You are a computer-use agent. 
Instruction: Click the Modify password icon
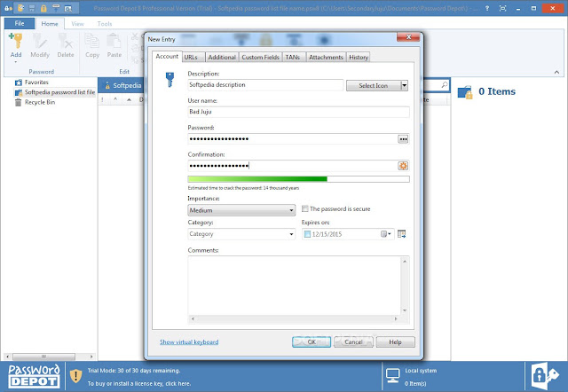pos(39,41)
